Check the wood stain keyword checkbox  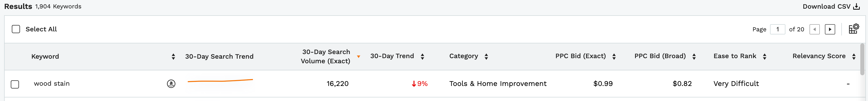(x=15, y=84)
